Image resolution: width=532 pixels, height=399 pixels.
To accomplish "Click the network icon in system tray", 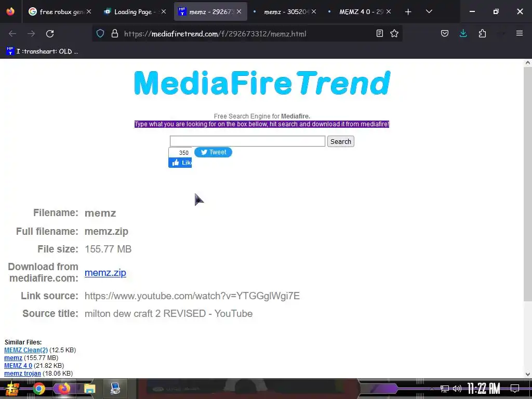I will (x=445, y=389).
